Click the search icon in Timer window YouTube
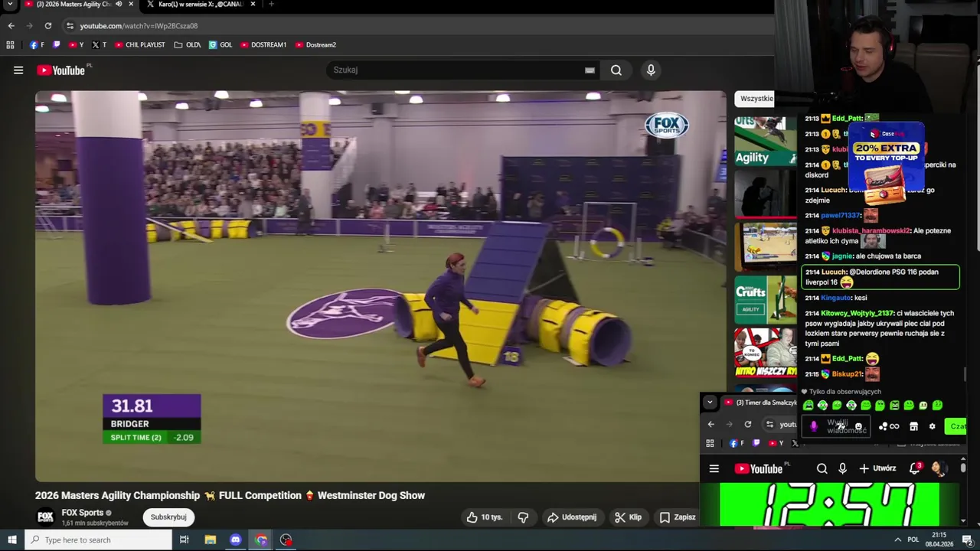This screenshot has width=980, height=551. [822, 468]
